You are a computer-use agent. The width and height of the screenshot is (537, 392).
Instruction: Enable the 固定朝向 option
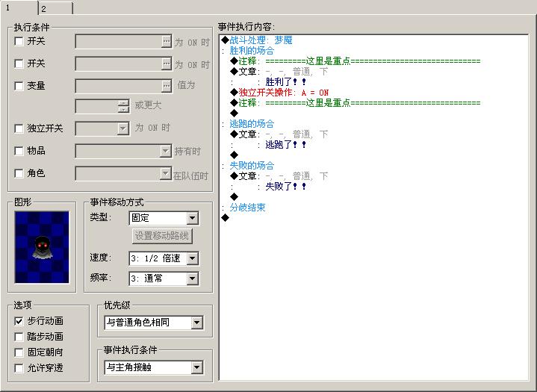[x=19, y=352]
